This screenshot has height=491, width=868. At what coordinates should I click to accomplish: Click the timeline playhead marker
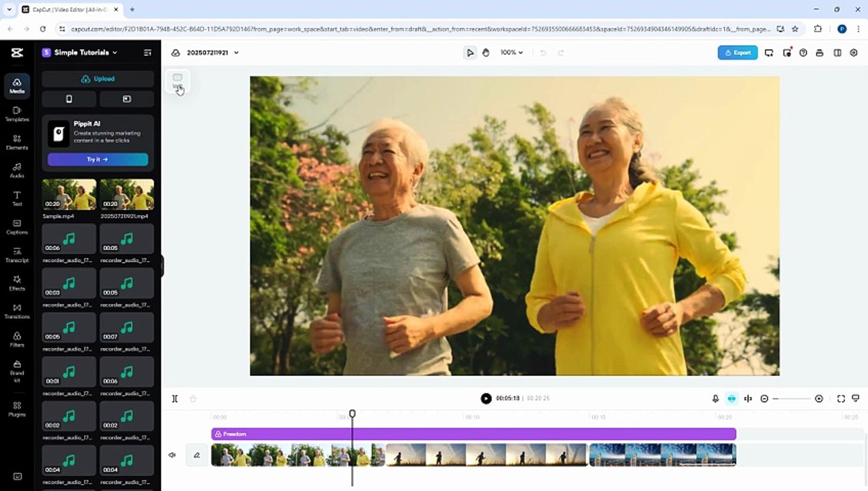352,414
